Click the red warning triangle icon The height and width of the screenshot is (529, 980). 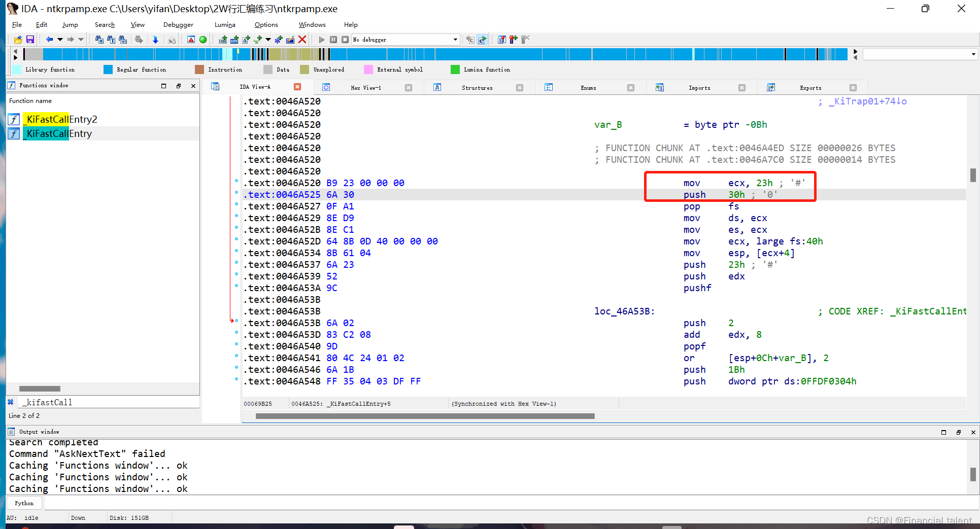coord(191,40)
